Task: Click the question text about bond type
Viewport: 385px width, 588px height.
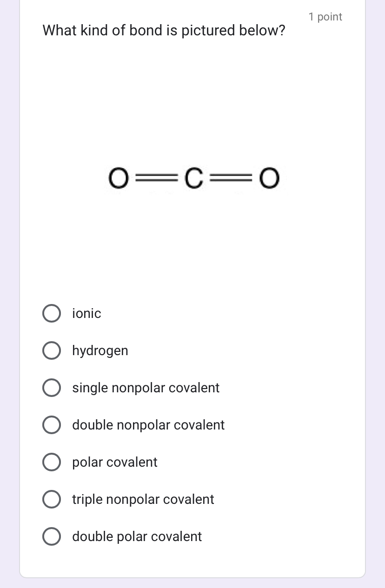Action: [x=164, y=30]
